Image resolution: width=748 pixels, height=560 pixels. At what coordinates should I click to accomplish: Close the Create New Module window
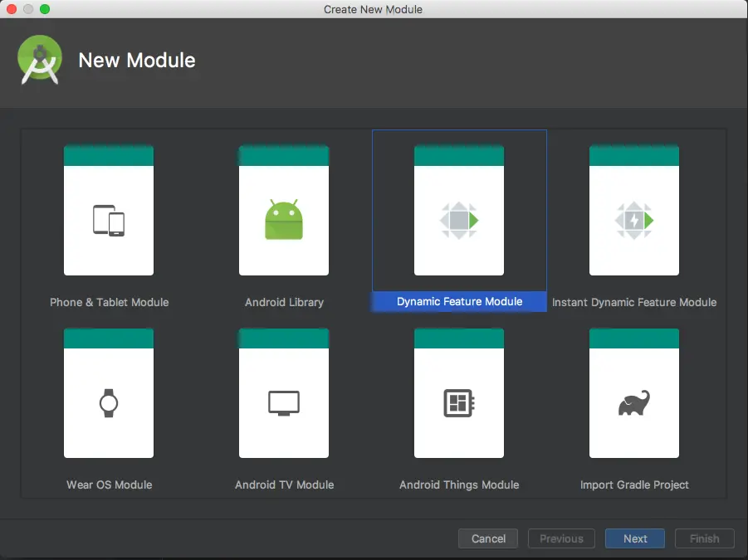pyautogui.click(x=12, y=9)
